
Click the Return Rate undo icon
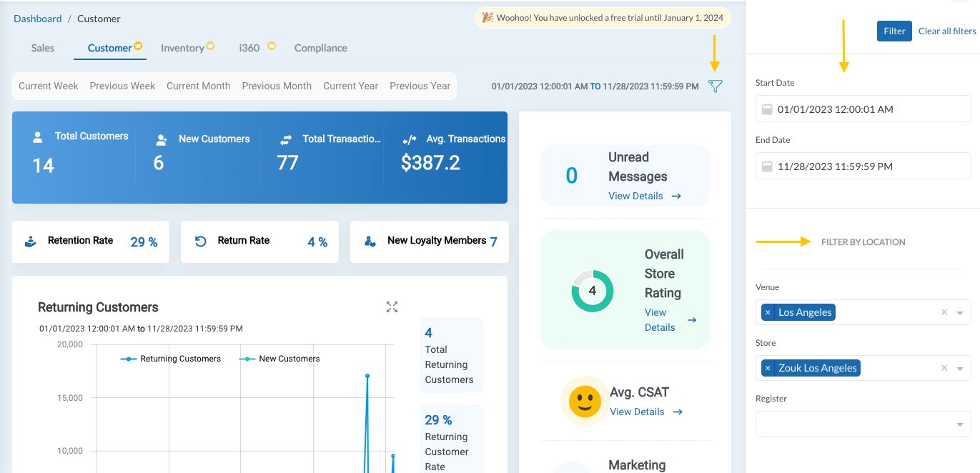tap(201, 242)
